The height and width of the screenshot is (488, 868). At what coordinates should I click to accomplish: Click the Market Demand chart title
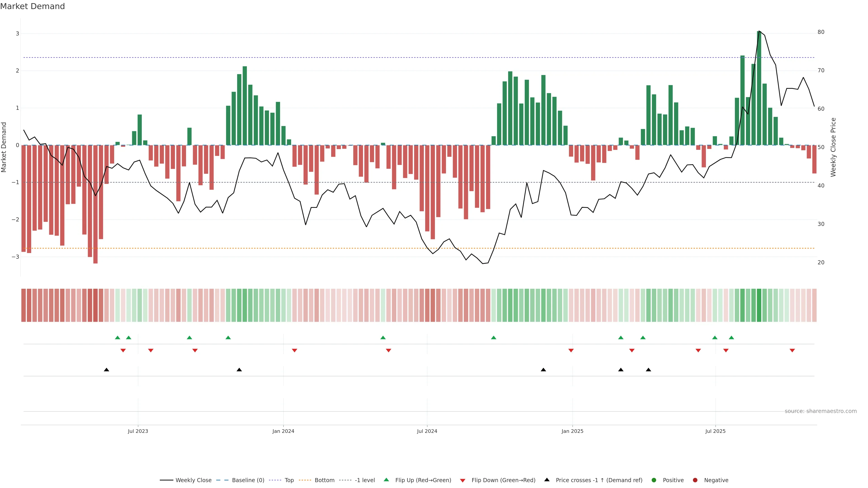tap(32, 6)
